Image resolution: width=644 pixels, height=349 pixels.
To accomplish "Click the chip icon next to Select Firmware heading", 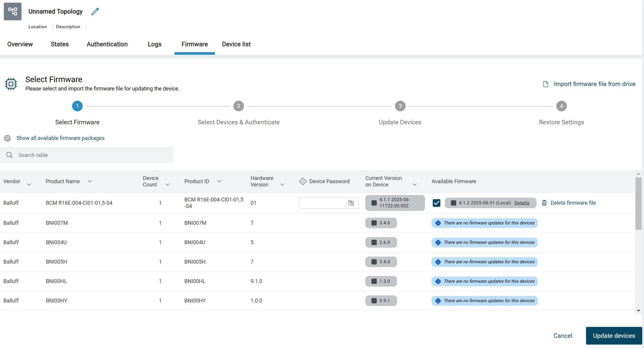I will (11, 84).
